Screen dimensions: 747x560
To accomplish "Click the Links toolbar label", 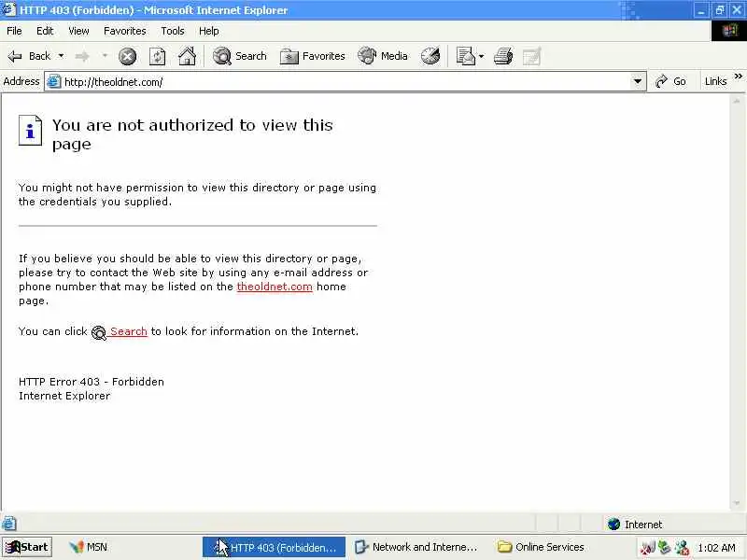I will [x=715, y=81].
